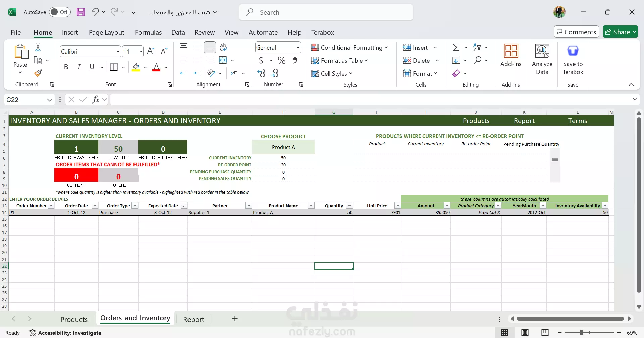Click the AutoSum sigma icon
Viewport: 644px width, 338px height.
[456, 47]
